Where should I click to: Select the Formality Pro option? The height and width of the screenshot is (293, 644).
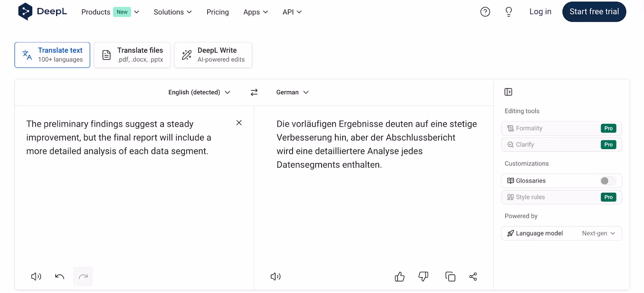coord(561,128)
